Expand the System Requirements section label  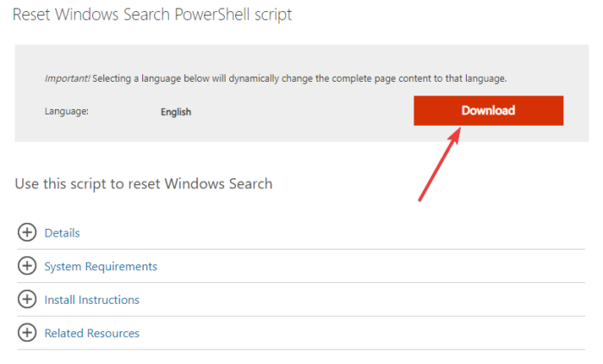click(x=101, y=267)
